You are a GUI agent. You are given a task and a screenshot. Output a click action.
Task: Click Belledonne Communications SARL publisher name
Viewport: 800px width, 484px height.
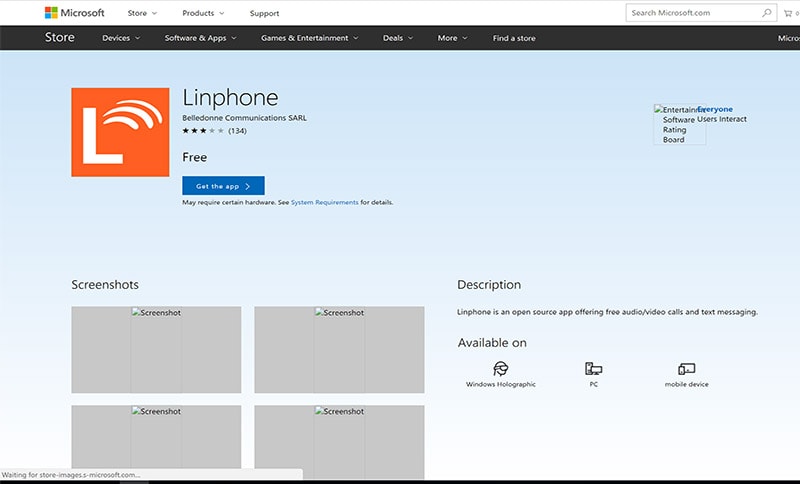point(244,118)
